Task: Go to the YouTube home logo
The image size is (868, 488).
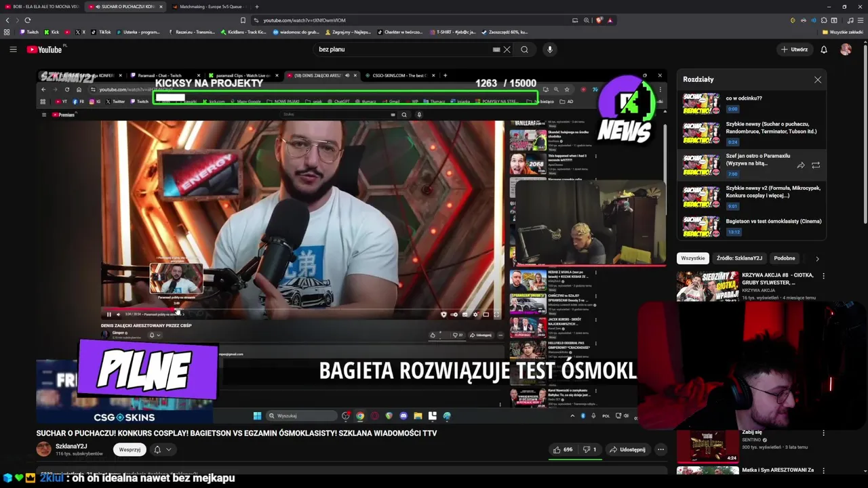Action: 45,49
